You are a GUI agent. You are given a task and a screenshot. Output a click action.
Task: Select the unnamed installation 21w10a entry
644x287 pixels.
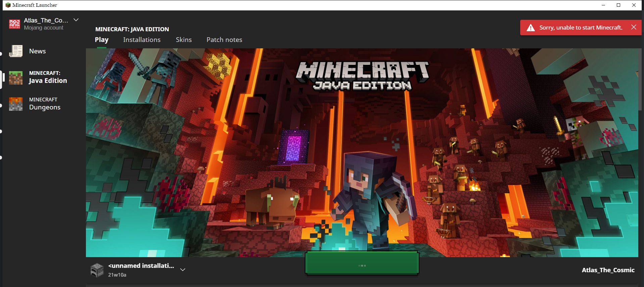(141, 270)
